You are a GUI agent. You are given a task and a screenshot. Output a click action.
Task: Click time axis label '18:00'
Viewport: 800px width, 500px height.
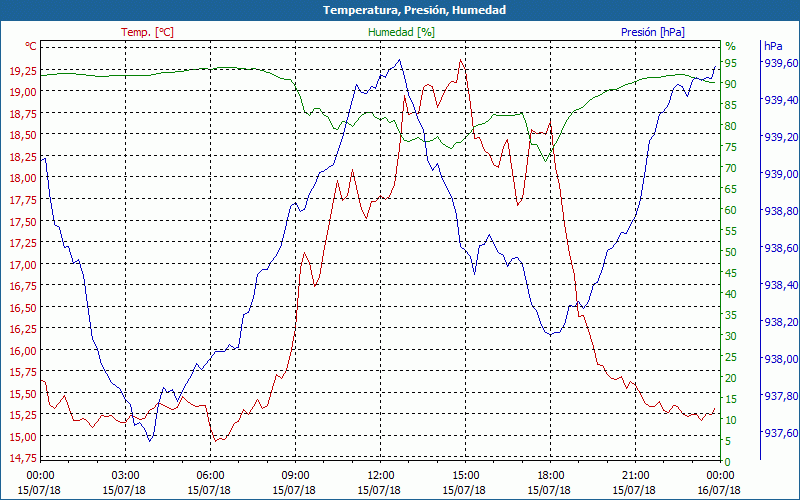tap(551, 477)
